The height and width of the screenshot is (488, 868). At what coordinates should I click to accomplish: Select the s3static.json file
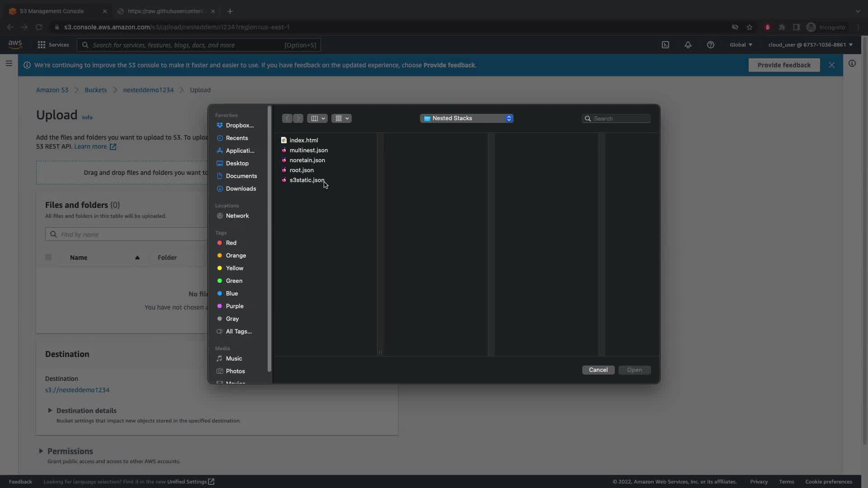[x=307, y=180]
